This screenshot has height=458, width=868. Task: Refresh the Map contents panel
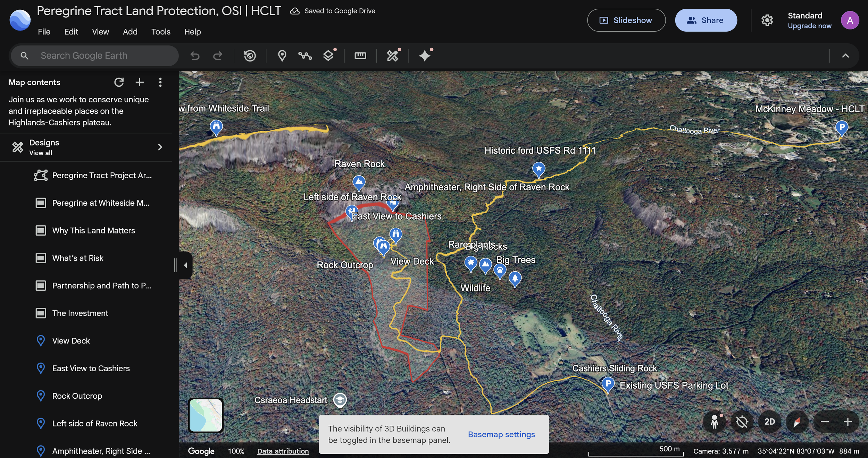(x=119, y=82)
